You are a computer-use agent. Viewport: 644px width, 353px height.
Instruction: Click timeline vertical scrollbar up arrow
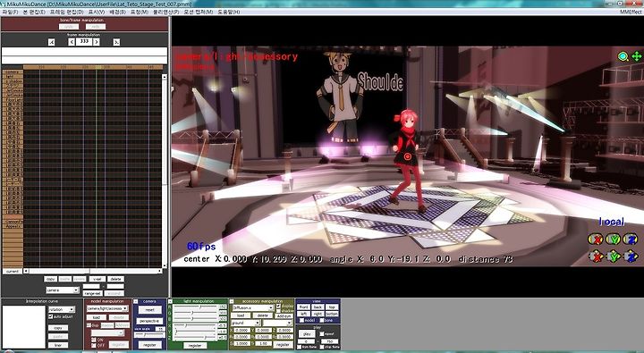[x=165, y=77]
